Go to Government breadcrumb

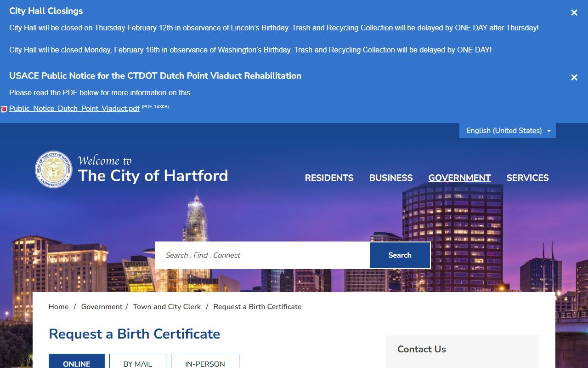(102, 307)
